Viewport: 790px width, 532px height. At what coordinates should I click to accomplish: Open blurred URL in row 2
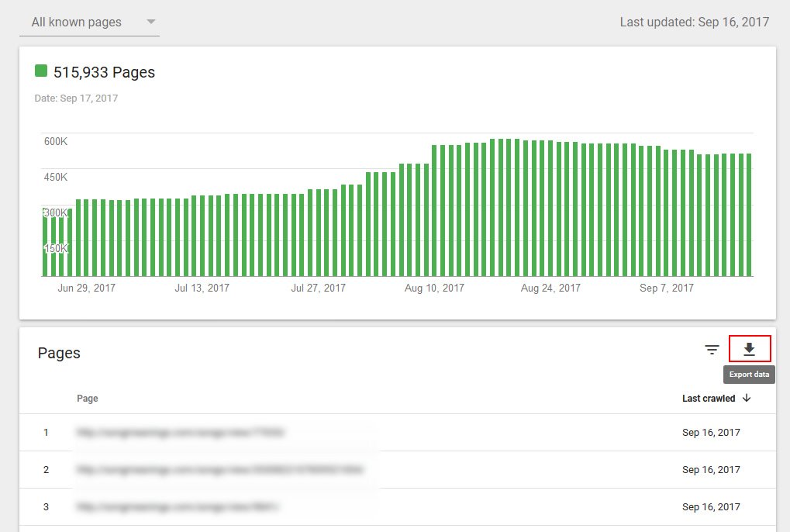pyautogui.click(x=219, y=469)
